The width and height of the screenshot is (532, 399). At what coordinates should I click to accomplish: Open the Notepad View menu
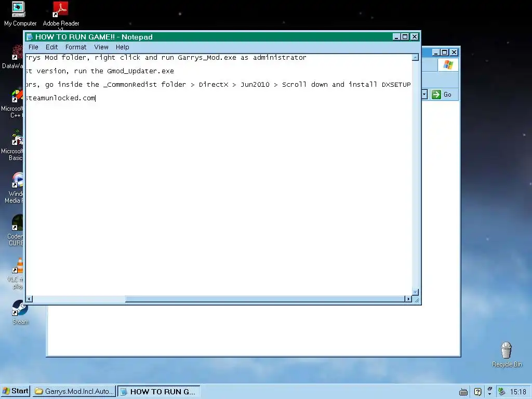(x=101, y=47)
